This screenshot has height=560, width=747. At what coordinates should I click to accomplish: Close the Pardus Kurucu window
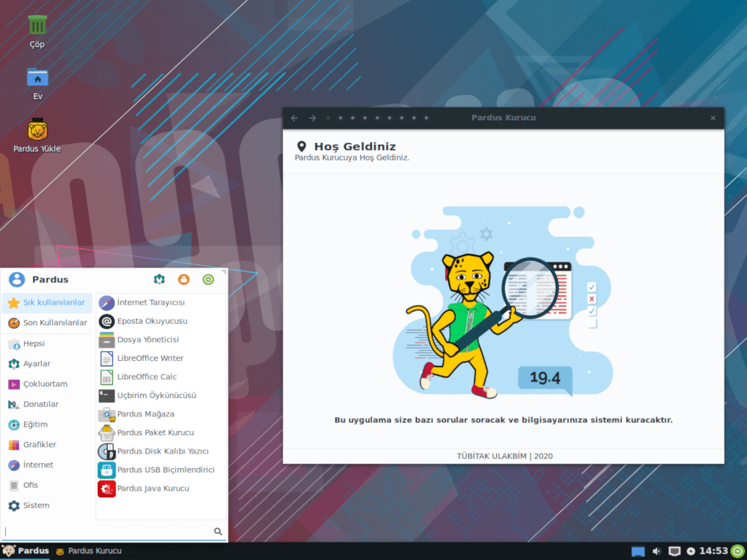tap(713, 118)
